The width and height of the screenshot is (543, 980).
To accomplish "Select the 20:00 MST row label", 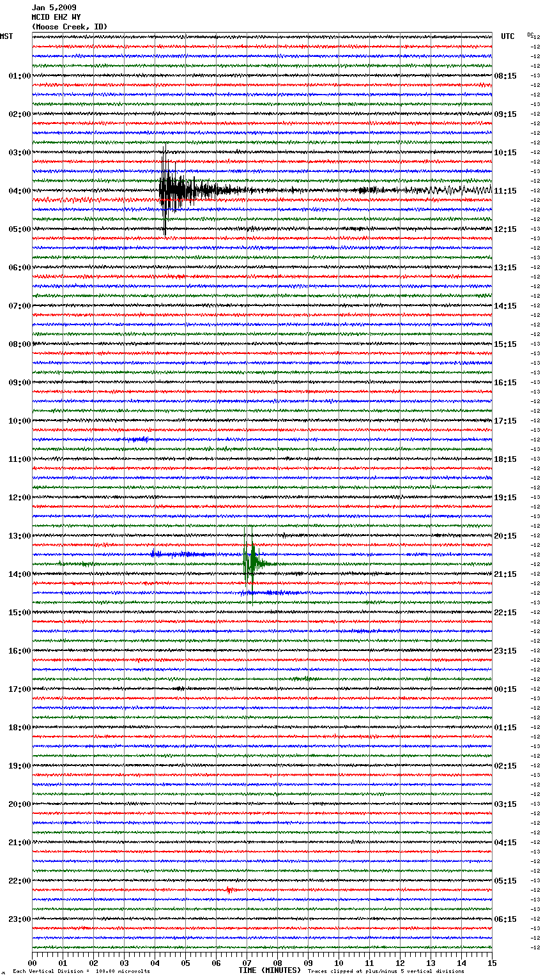I will point(20,804).
